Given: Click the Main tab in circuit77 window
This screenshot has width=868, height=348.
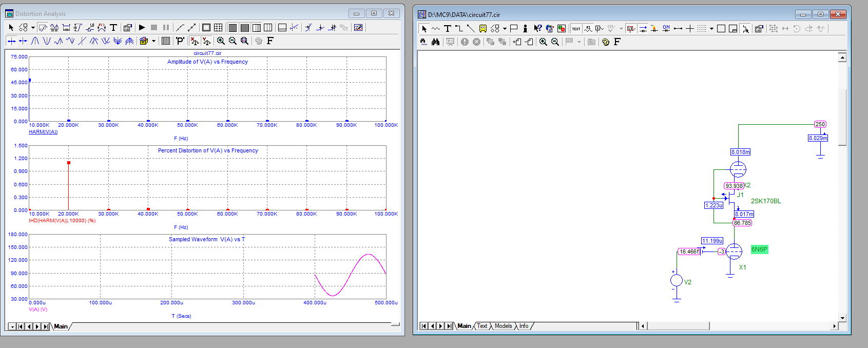Looking at the screenshot, I should pos(465,326).
